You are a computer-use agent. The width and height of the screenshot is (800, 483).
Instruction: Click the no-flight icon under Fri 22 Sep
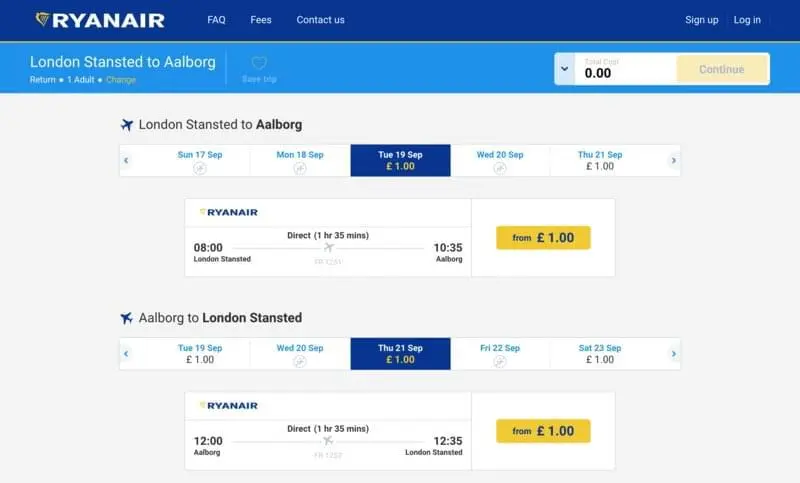pos(499,361)
